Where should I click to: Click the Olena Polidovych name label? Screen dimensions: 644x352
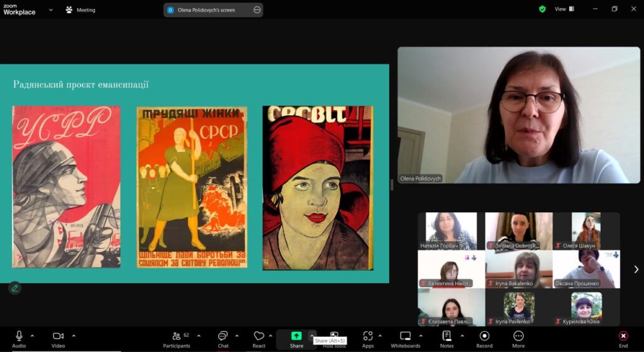[x=420, y=178]
